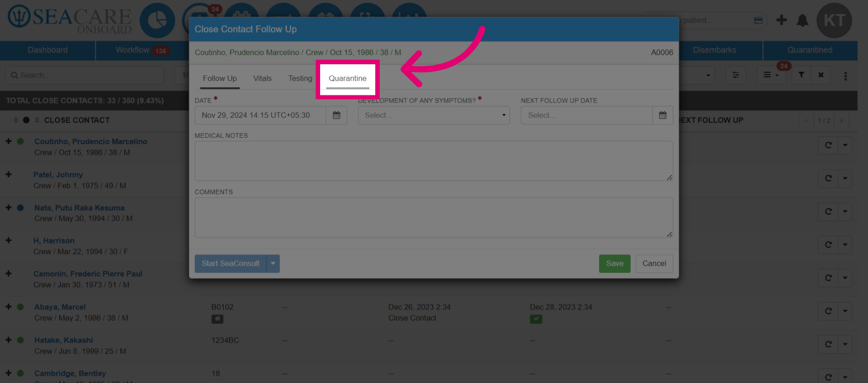Click the close contacts Search field
The image size is (868, 383).
pos(85,75)
